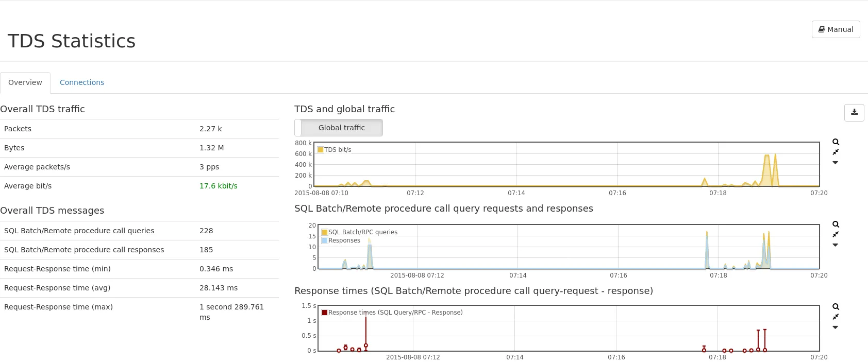Click the 17.6 kbit/s average bit rate value
The image size is (868, 363).
coord(218,186)
